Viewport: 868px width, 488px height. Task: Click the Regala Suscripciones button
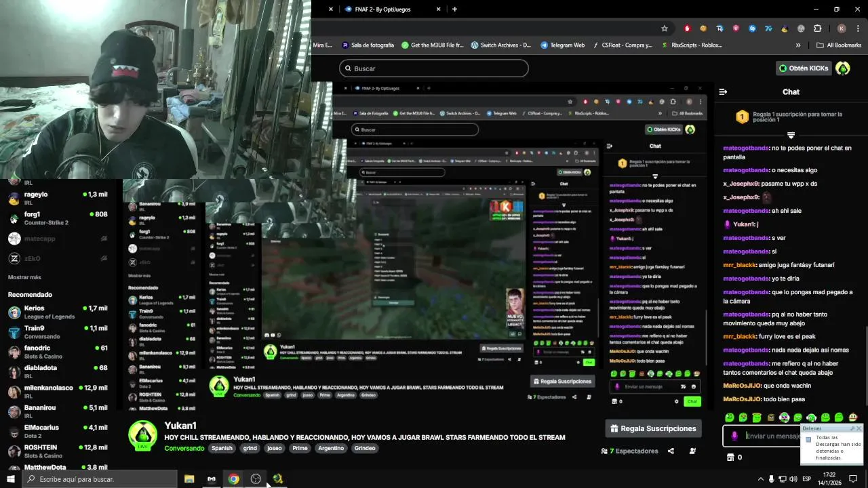click(654, 428)
